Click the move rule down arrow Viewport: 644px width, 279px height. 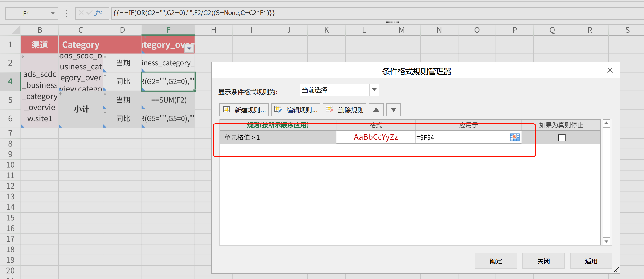(393, 109)
